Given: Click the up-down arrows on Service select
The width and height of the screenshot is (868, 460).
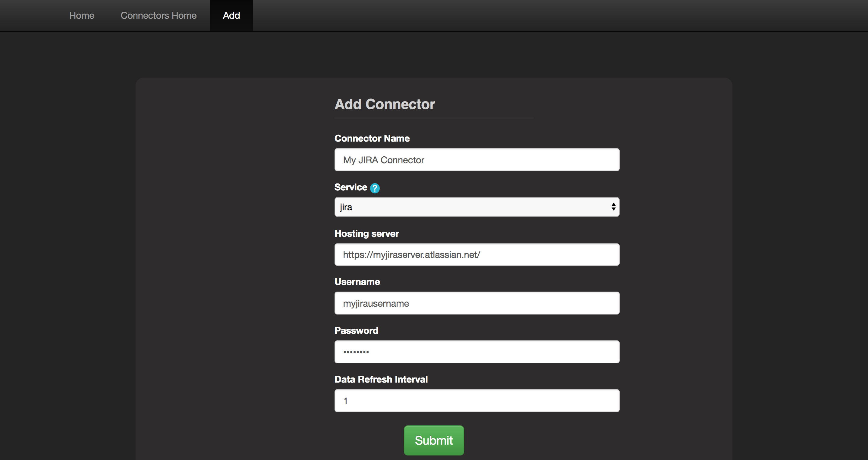Looking at the screenshot, I should coord(613,207).
